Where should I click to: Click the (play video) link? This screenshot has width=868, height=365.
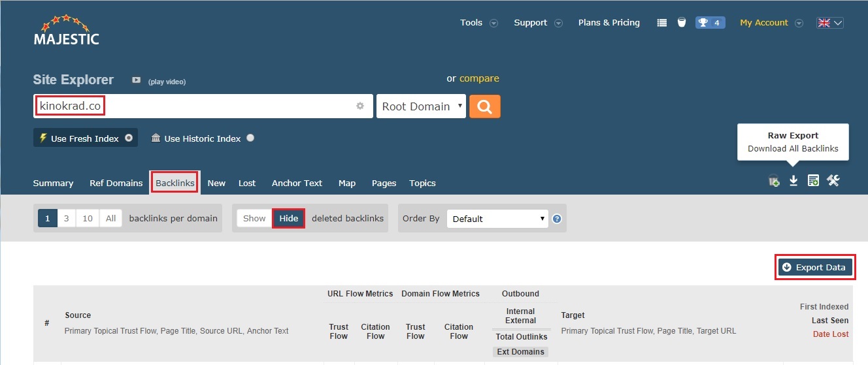pyautogui.click(x=167, y=82)
